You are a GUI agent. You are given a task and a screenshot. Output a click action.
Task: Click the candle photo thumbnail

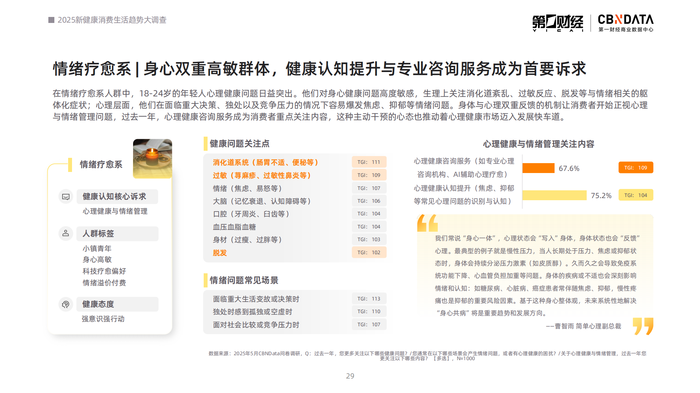point(152,159)
